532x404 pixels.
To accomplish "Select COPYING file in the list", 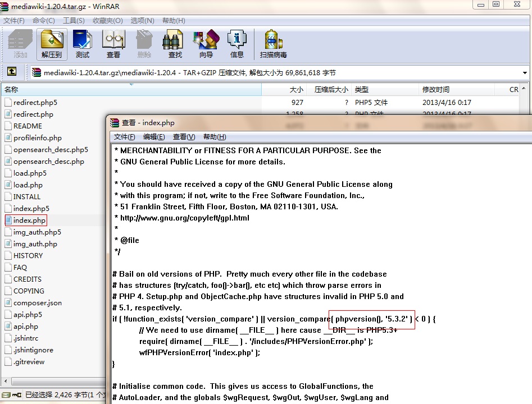I will pyautogui.click(x=29, y=291).
